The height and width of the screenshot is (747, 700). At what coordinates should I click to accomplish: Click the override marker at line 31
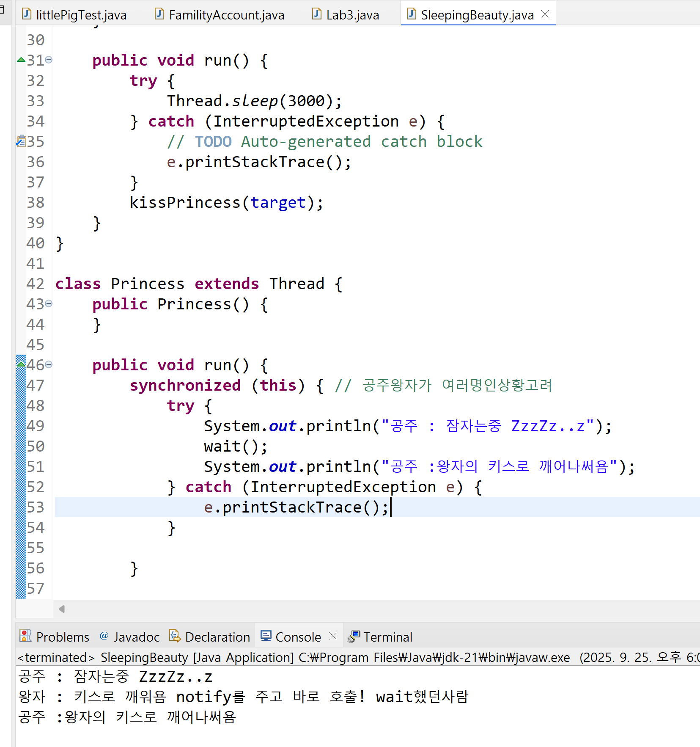click(x=21, y=60)
